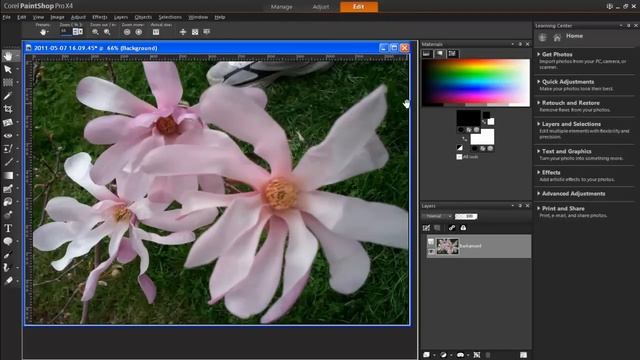The height and width of the screenshot is (360, 640).
Task: Select the Straighten tool
Action: pos(8,122)
